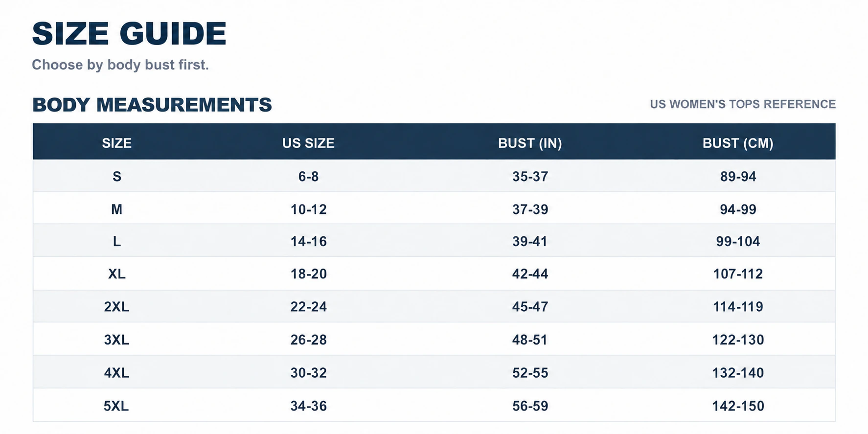The width and height of the screenshot is (868, 434).
Task: Select the US SIZE column header
Action: (x=308, y=143)
